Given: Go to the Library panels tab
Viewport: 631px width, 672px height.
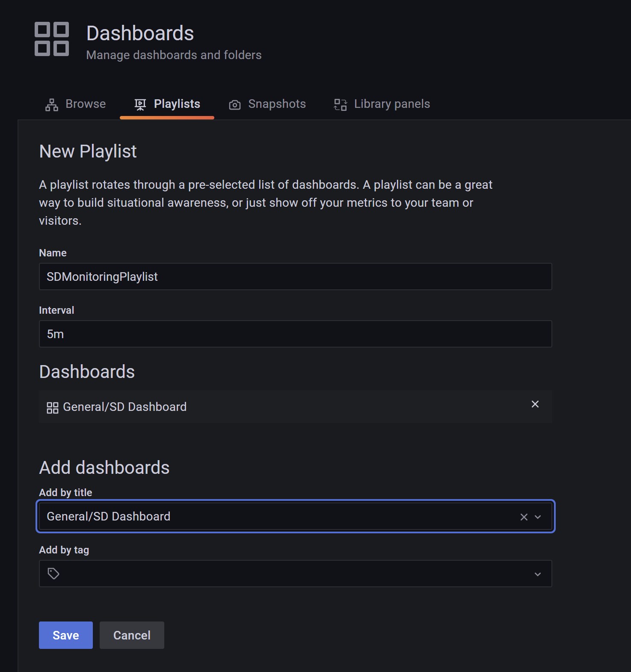Looking at the screenshot, I should click(x=392, y=104).
